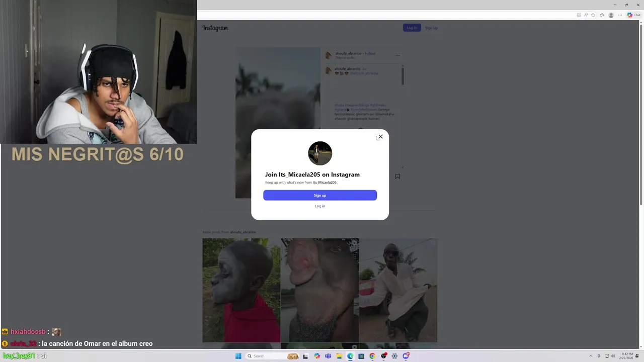Click the Edge split screen icon
644x362 pixels.
coord(579,15)
